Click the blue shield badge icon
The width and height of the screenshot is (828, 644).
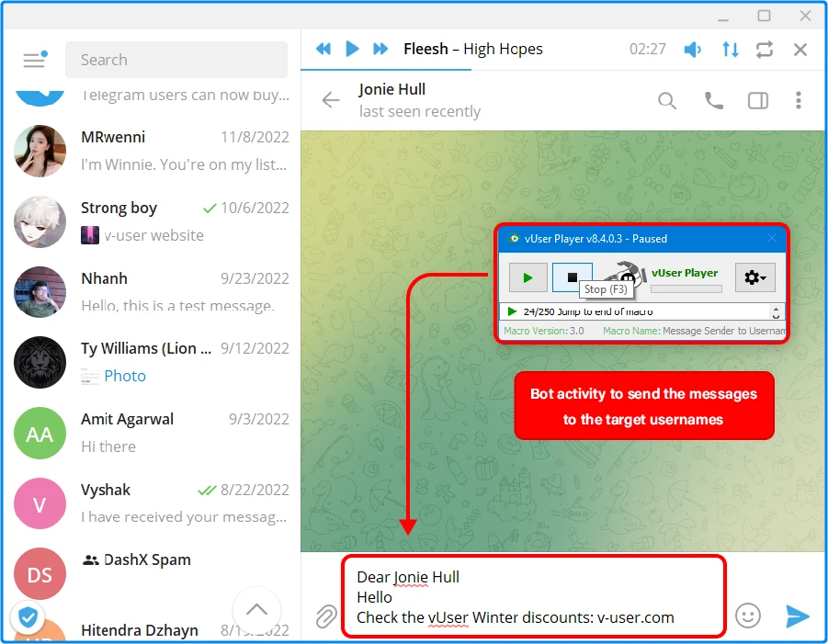click(28, 616)
